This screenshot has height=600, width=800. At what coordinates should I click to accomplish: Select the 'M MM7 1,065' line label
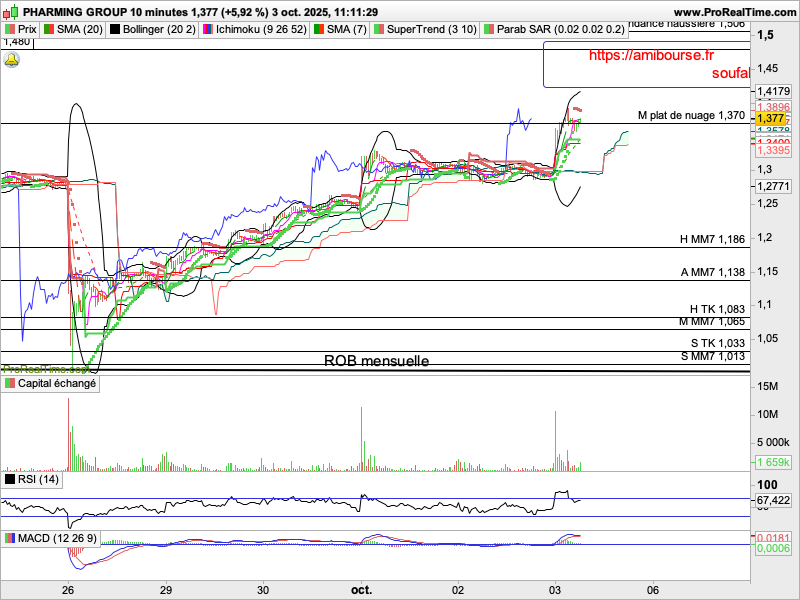click(712, 322)
